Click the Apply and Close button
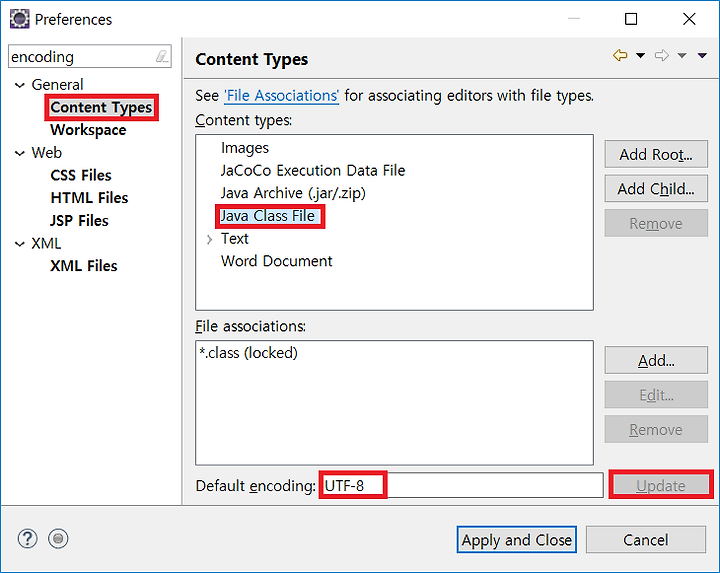The width and height of the screenshot is (720, 573). (x=517, y=539)
